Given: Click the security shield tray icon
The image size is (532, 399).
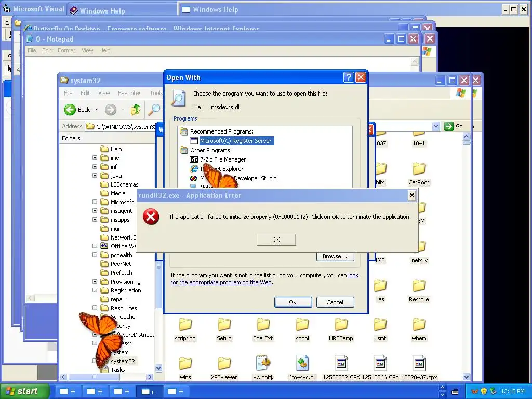Looking at the screenshot, I should pyautogui.click(x=484, y=391).
